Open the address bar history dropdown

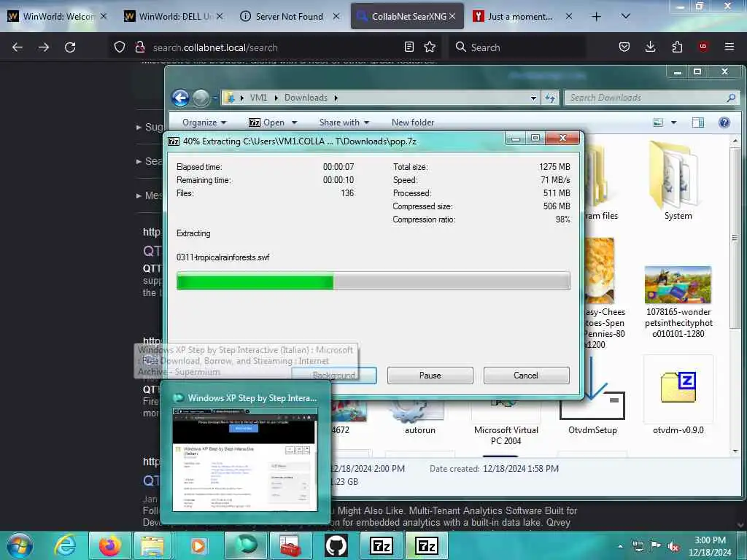point(533,98)
